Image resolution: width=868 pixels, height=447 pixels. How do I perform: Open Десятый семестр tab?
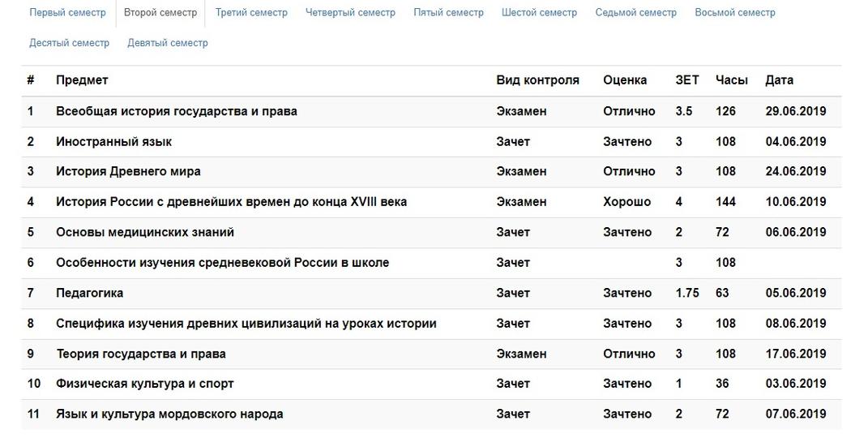[x=69, y=43]
